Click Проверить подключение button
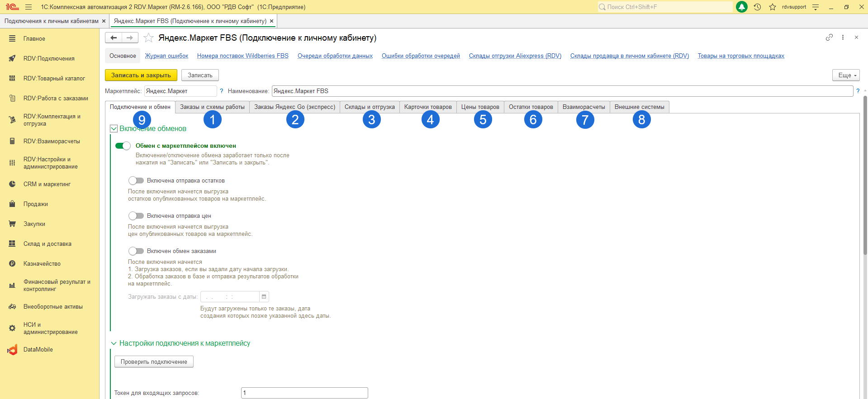 pos(154,361)
